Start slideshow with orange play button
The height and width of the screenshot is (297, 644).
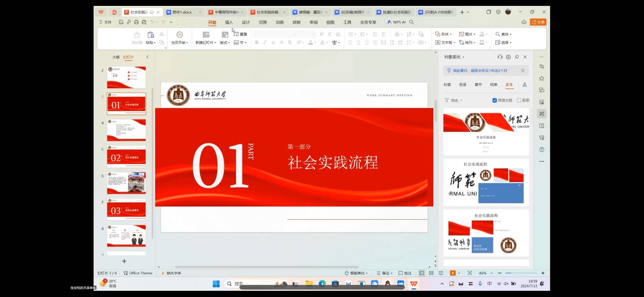click(453, 273)
